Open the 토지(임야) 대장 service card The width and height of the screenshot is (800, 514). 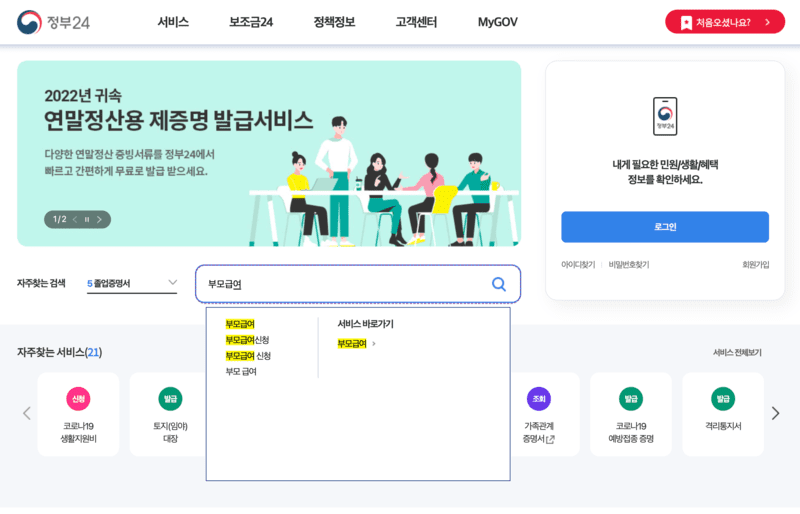(170, 414)
